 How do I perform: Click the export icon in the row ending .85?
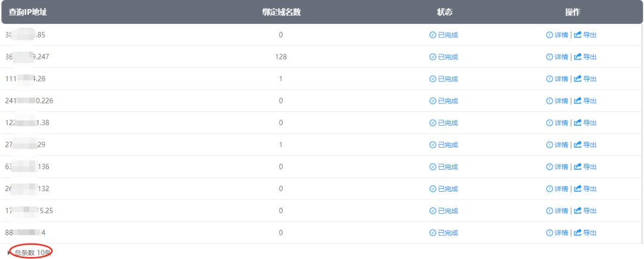tap(577, 35)
